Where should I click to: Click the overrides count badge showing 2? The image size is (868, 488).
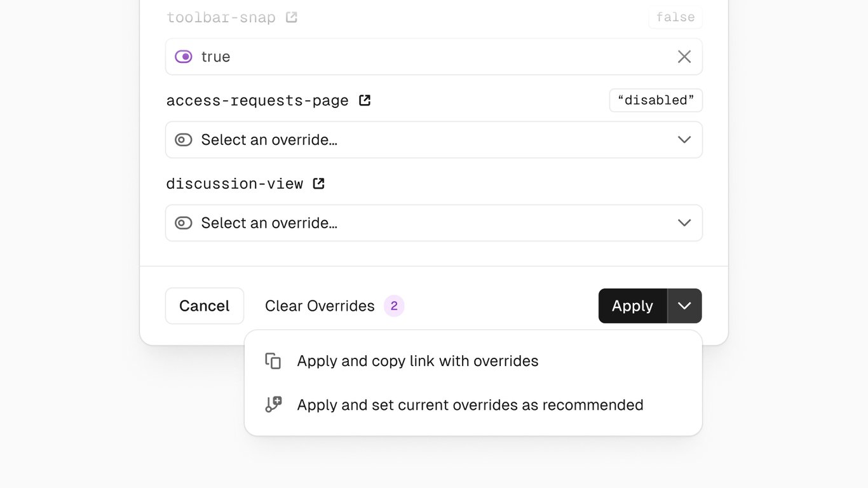pyautogui.click(x=394, y=306)
